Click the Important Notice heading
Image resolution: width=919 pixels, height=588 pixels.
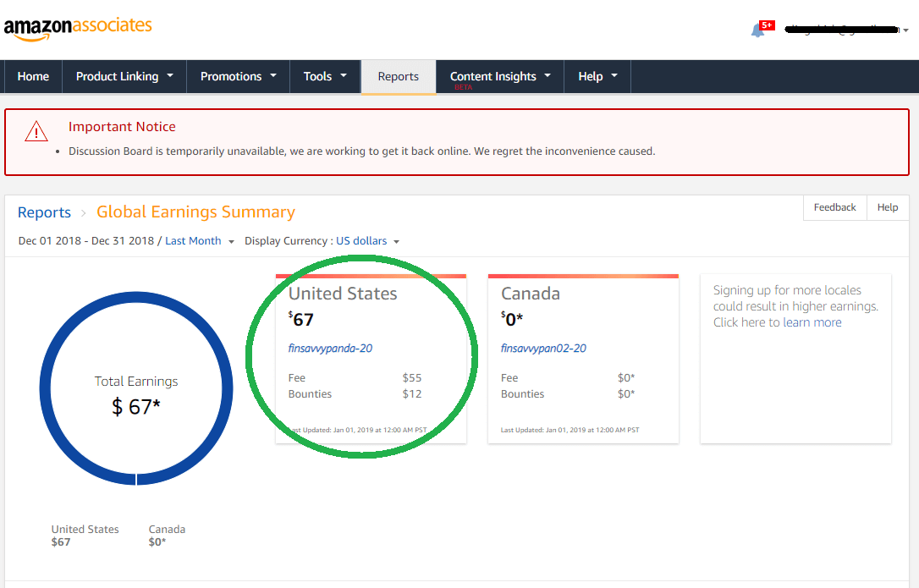coord(122,127)
